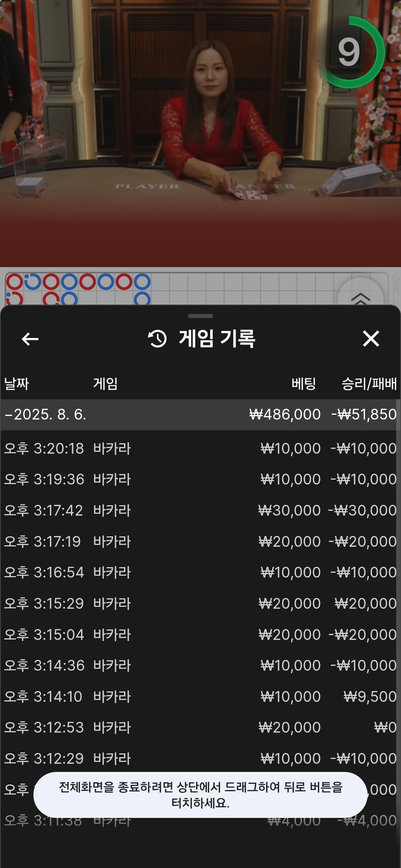
Task: View the 3:14:10 ₩9,500 win entry
Action: coord(200,697)
